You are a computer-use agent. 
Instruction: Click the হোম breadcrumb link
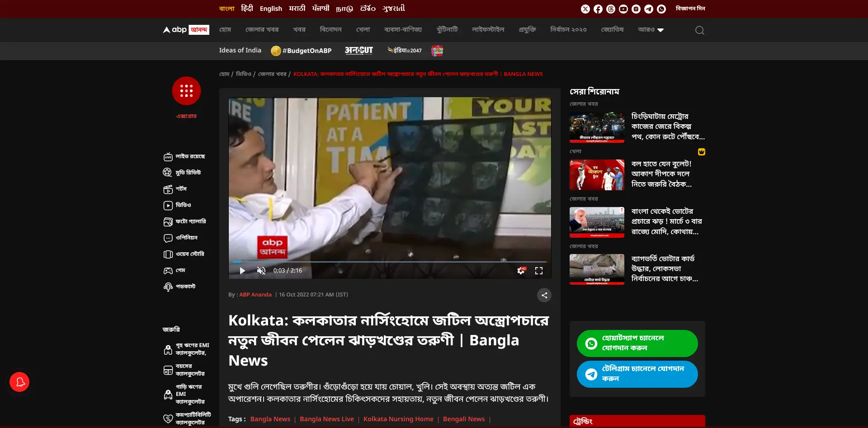(224, 74)
